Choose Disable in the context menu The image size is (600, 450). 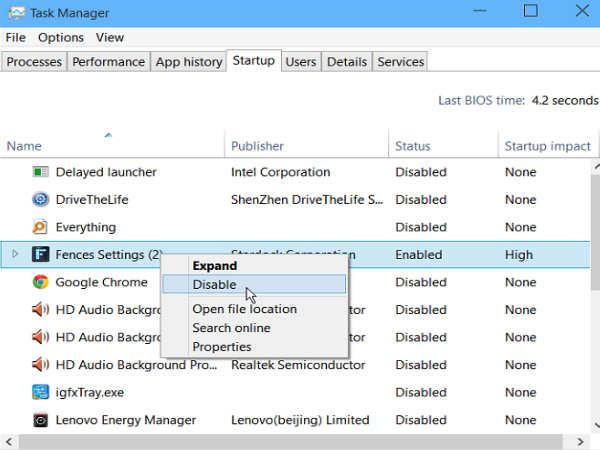254,284
